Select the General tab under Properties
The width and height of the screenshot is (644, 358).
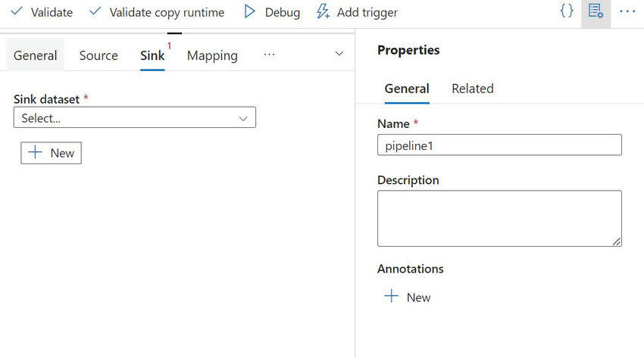[x=407, y=89]
